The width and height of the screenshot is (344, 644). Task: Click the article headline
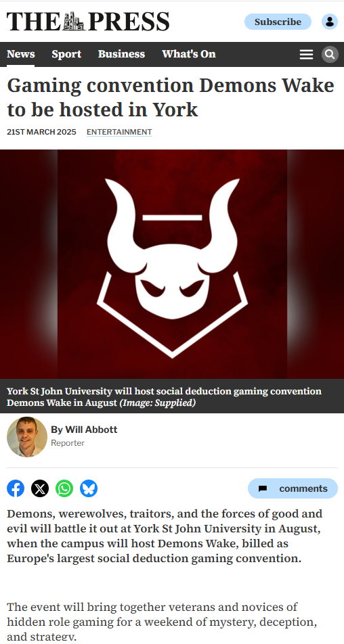(171, 97)
